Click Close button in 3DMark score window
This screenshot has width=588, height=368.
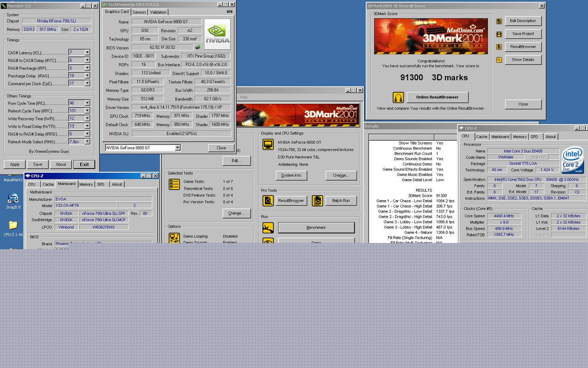(523, 104)
